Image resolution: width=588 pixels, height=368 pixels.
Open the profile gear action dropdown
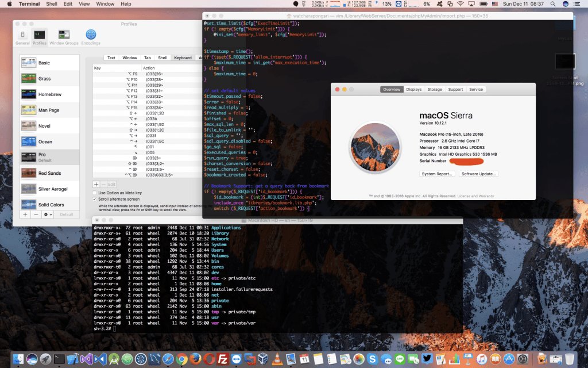pos(48,214)
